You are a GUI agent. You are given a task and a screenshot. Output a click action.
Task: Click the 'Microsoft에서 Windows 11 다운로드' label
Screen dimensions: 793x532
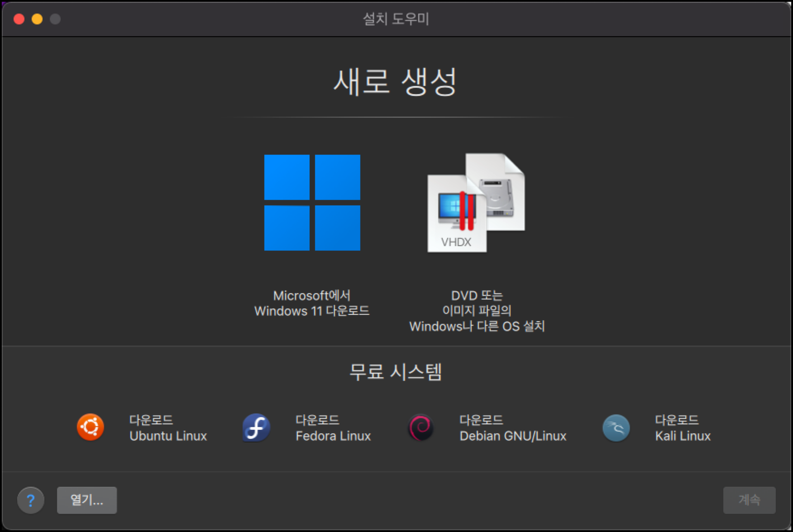(312, 302)
